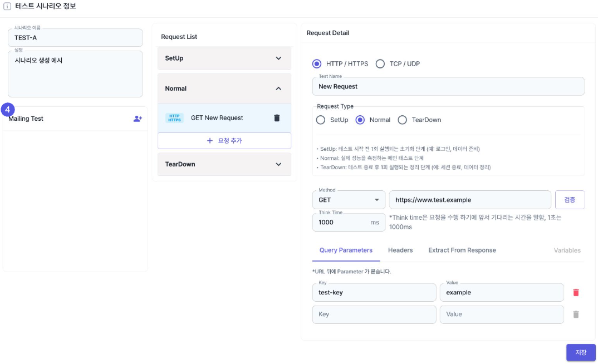Click the 요청 추가 button
This screenshot has height=364, width=598.
tap(224, 141)
